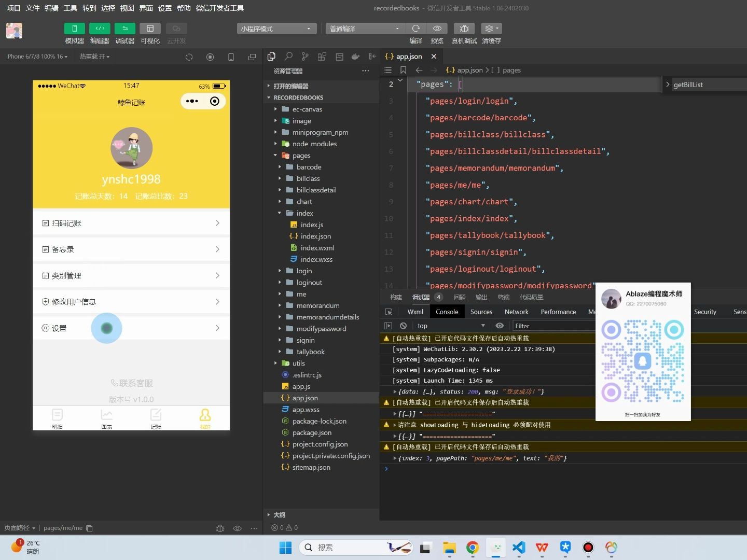
Task: Click the compile refresh icon
Action: pyautogui.click(x=416, y=29)
